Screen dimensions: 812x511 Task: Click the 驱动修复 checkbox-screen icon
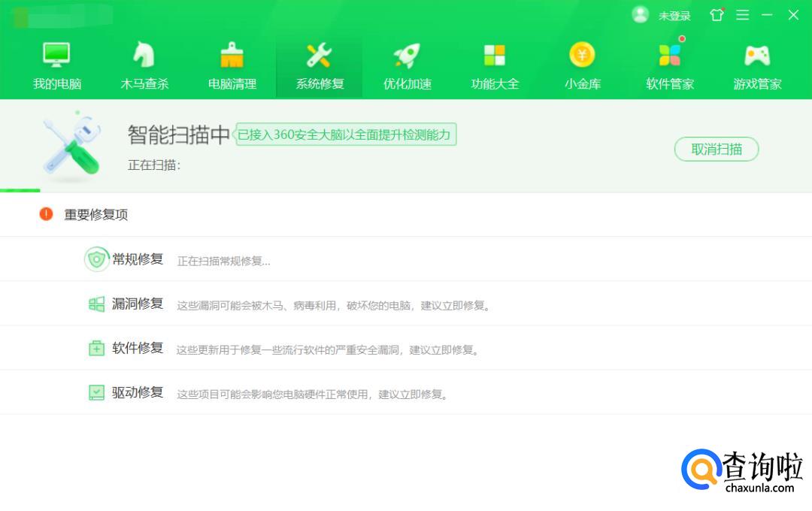pyautogui.click(x=96, y=392)
